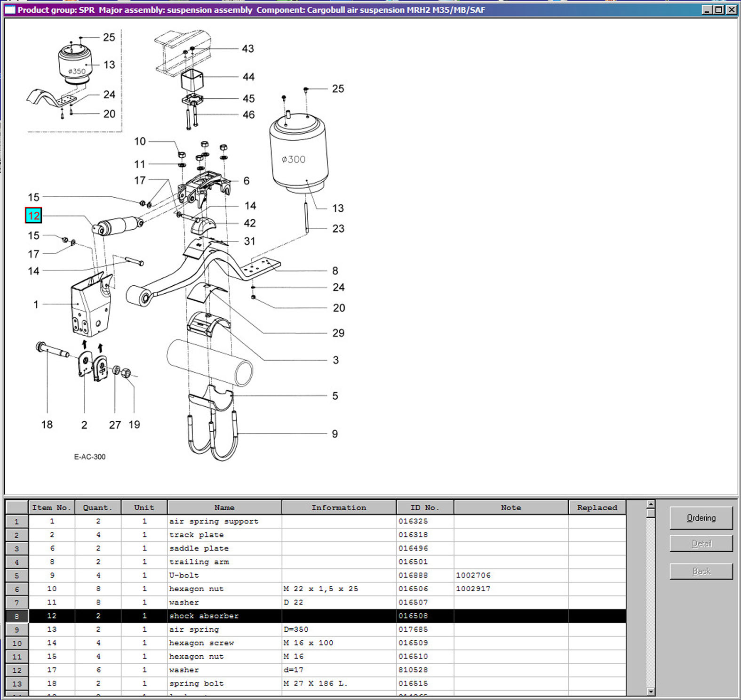The height and width of the screenshot is (700, 741).
Task: Select diagram callout number 31
Action: (x=249, y=241)
